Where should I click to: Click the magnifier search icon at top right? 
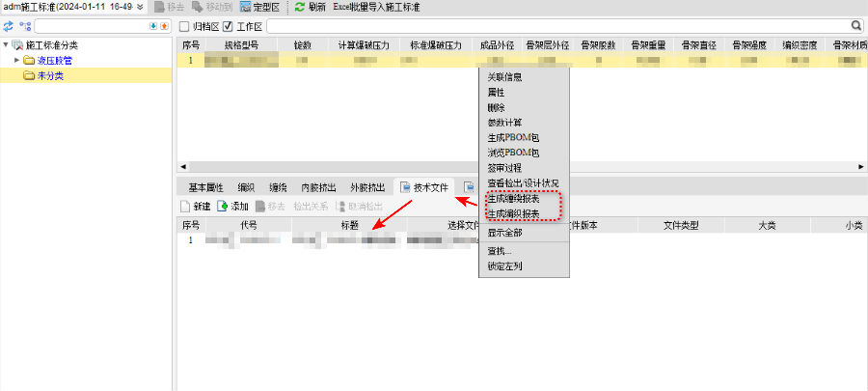pyautogui.click(x=855, y=26)
